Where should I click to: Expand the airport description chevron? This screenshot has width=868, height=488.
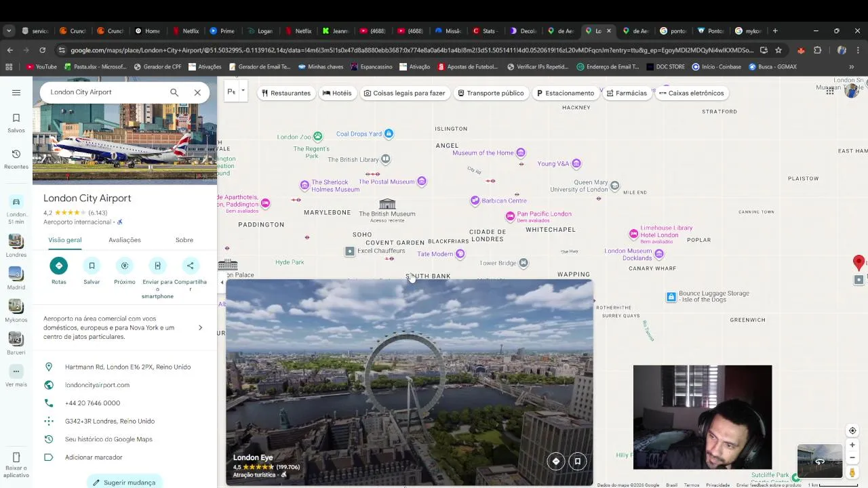point(200,328)
